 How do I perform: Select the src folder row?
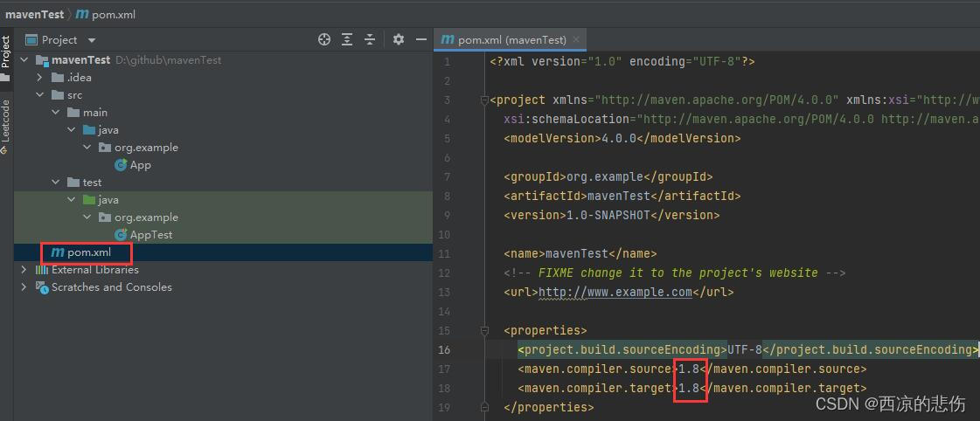click(223, 95)
